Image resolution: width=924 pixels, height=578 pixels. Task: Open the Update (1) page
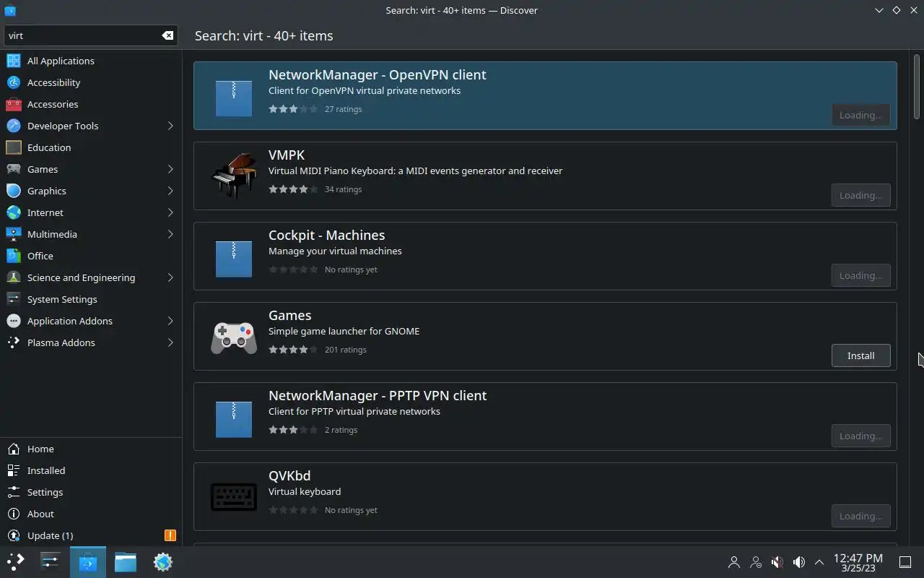[x=91, y=535]
